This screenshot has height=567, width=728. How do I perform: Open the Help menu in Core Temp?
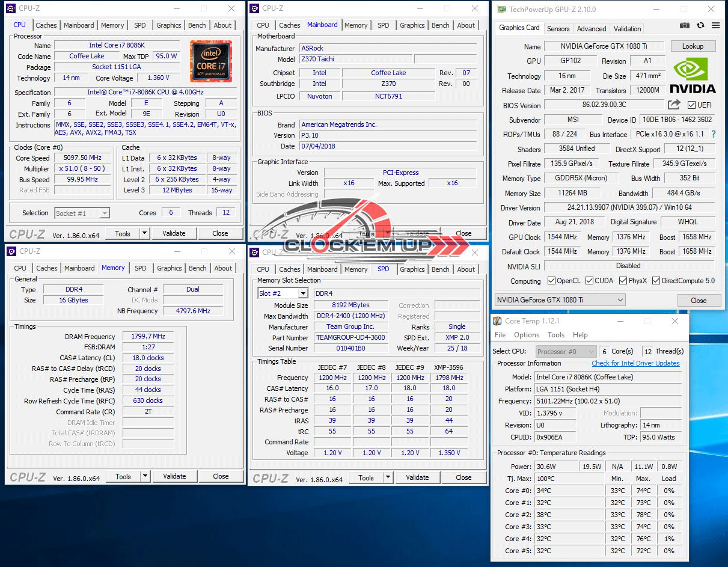pos(580,335)
